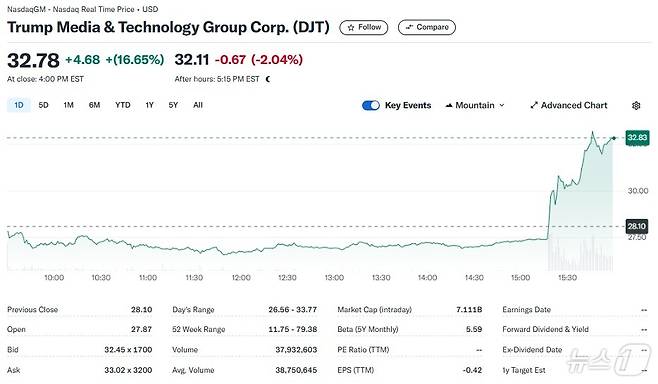Click the 52 Week Range 11.75 - 79.38
This screenshot has height=384, width=658.
click(x=292, y=329)
